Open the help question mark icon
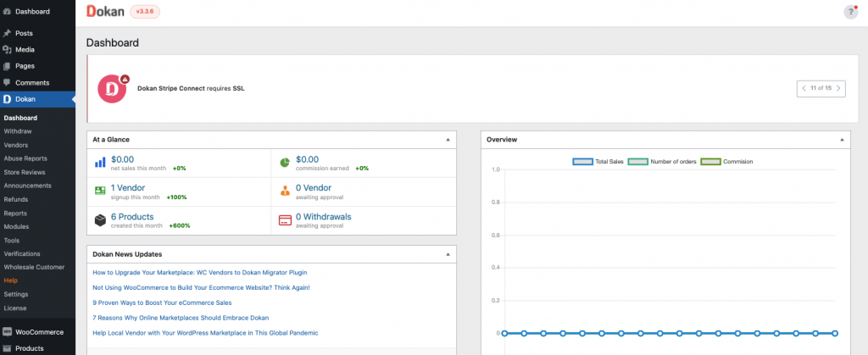The image size is (868, 355). click(x=851, y=12)
